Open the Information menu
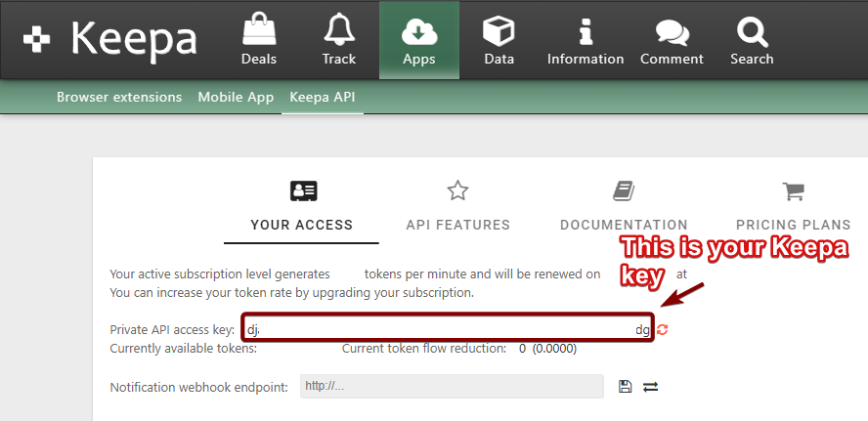Image resolution: width=868 pixels, height=421 pixels. [x=586, y=40]
